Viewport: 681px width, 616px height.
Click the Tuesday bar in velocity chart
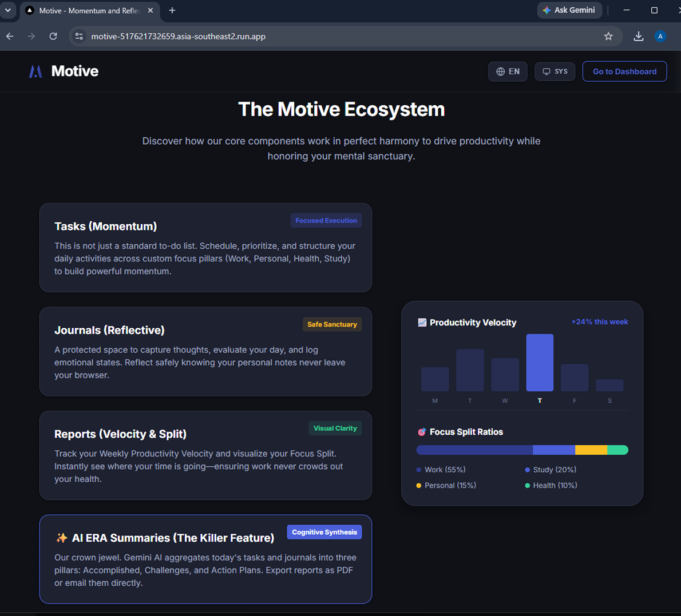[x=470, y=370]
